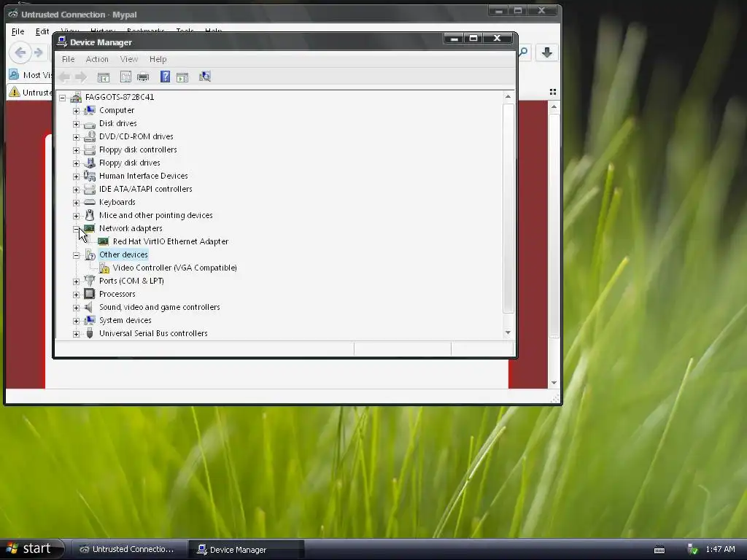Click the Device Manager taskbar button

click(x=246, y=549)
